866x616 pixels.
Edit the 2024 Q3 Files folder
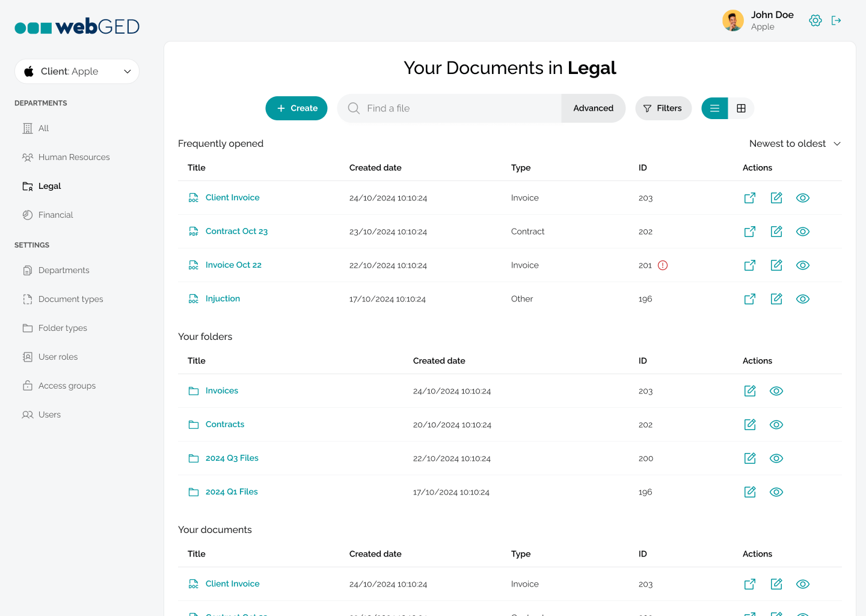[x=750, y=458]
